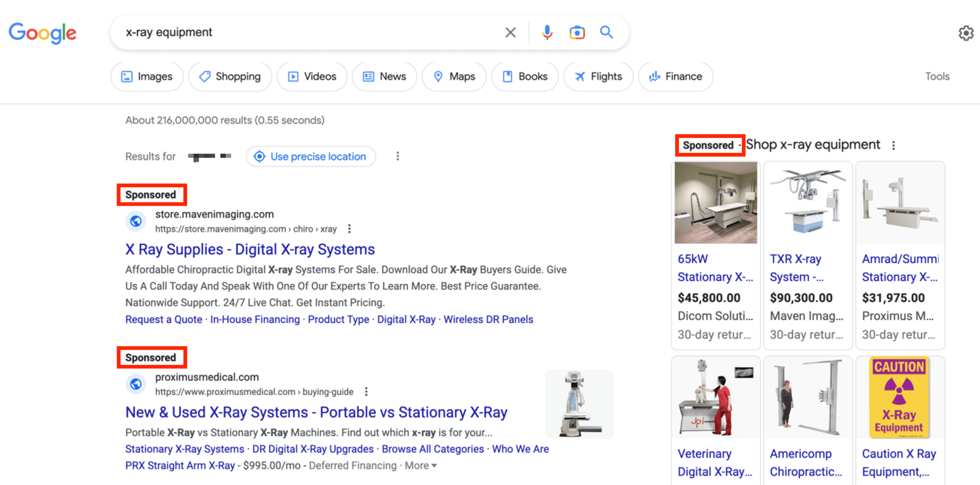980x485 pixels.
Task: Click the Product Type sitelink
Action: click(338, 319)
